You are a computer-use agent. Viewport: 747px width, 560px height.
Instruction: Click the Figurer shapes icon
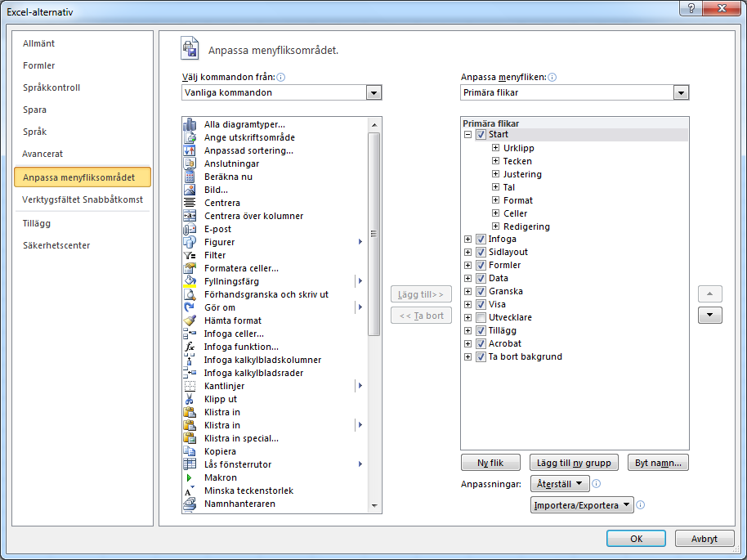click(x=190, y=242)
